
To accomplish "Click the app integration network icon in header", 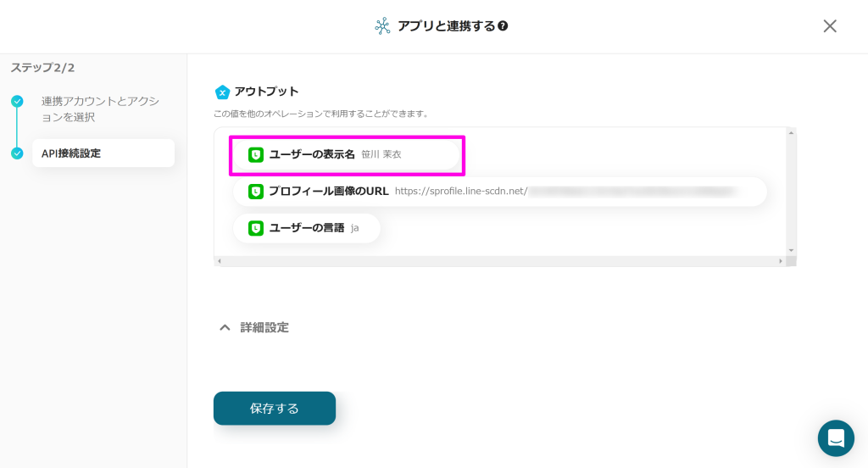I will 382,26.
